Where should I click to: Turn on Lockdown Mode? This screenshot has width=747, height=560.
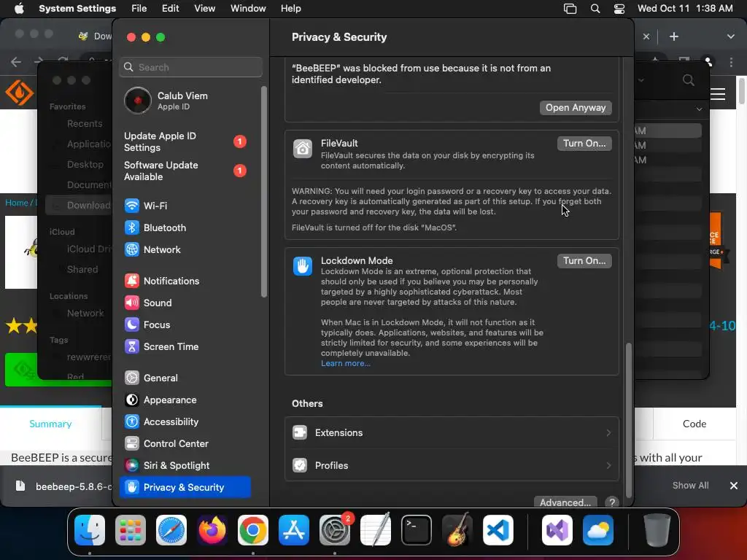click(x=584, y=260)
